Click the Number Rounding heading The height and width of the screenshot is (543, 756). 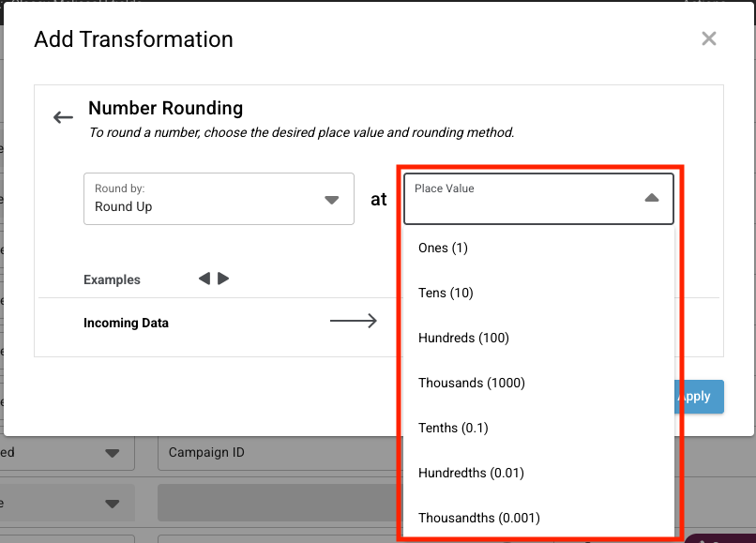coord(165,108)
